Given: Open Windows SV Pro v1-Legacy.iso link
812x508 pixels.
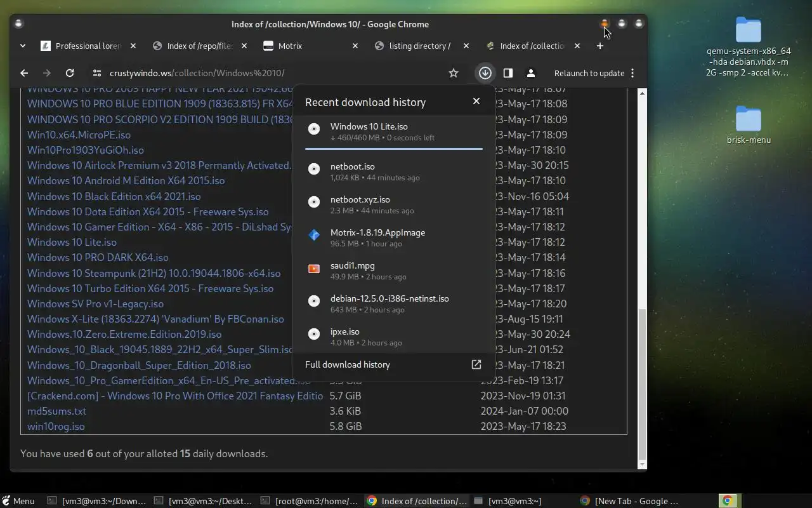Looking at the screenshot, I should click(x=95, y=304).
